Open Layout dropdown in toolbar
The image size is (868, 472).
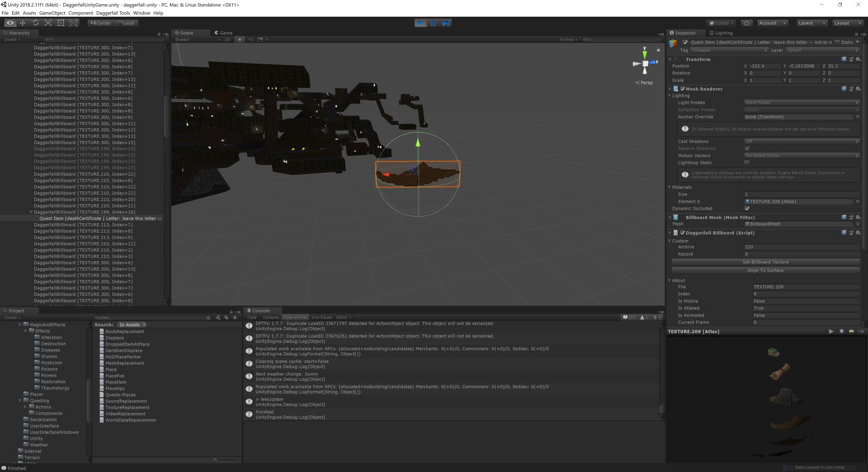click(x=848, y=23)
